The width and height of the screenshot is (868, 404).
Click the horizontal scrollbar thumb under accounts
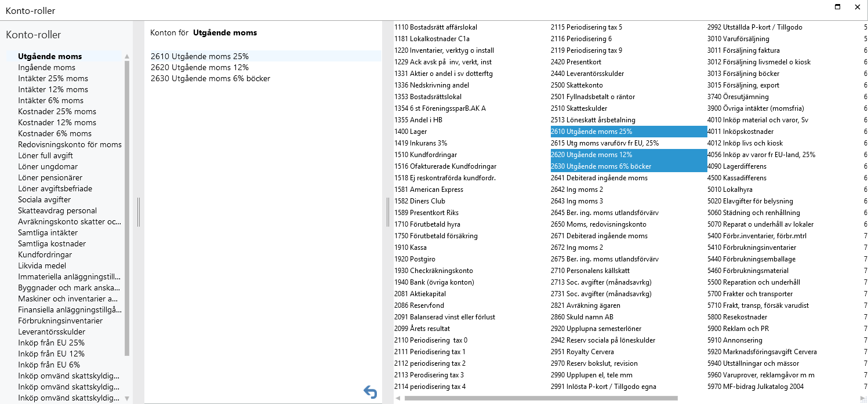[541, 398]
